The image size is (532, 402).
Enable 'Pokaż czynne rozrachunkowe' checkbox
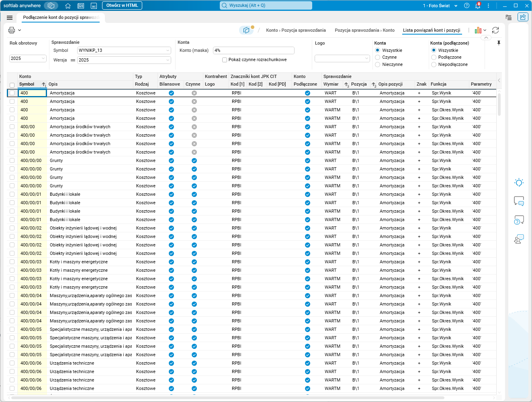(225, 60)
